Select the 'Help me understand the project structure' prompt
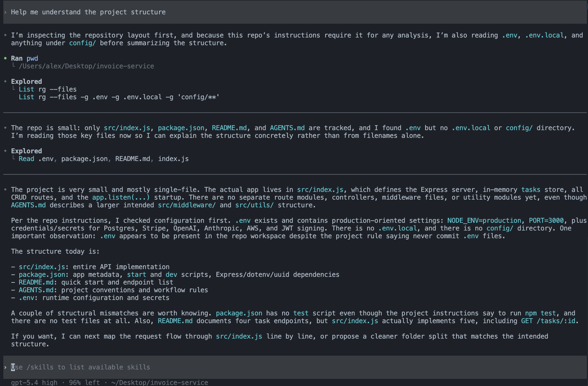Viewport: 588px width, 386px height. [x=88, y=12]
